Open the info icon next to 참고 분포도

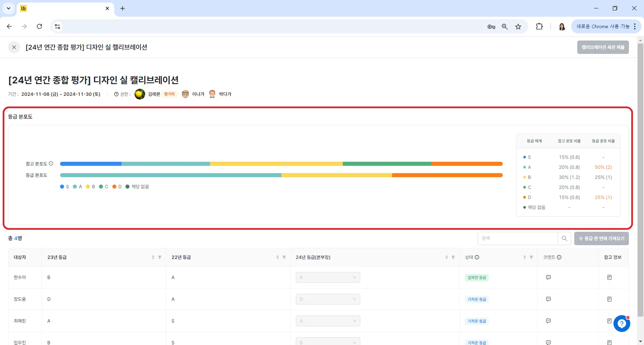click(51, 163)
